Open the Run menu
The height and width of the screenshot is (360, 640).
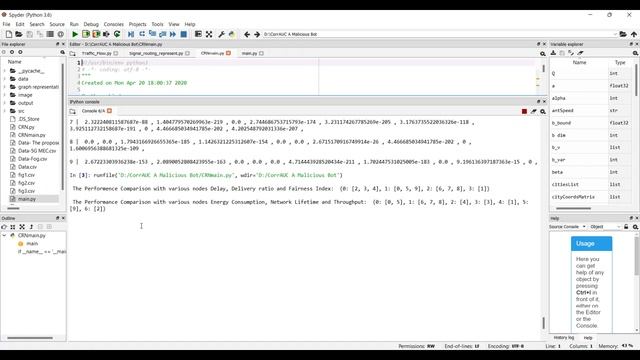pyautogui.click(x=74, y=24)
